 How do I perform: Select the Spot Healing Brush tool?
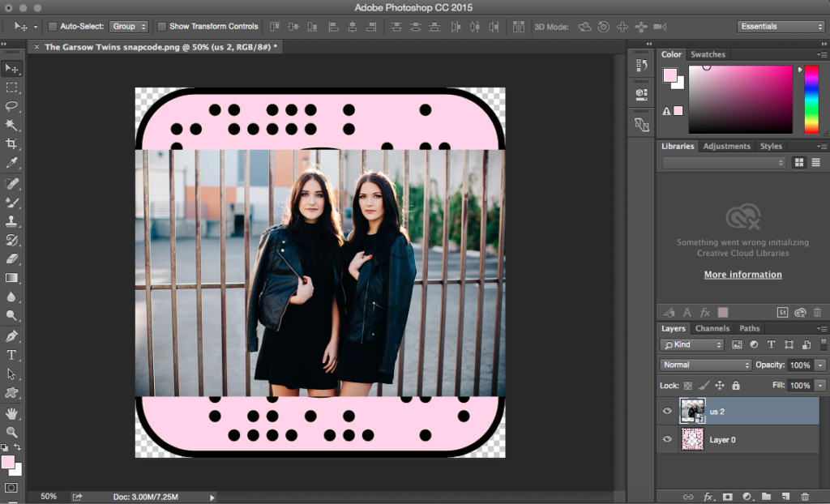click(x=11, y=183)
